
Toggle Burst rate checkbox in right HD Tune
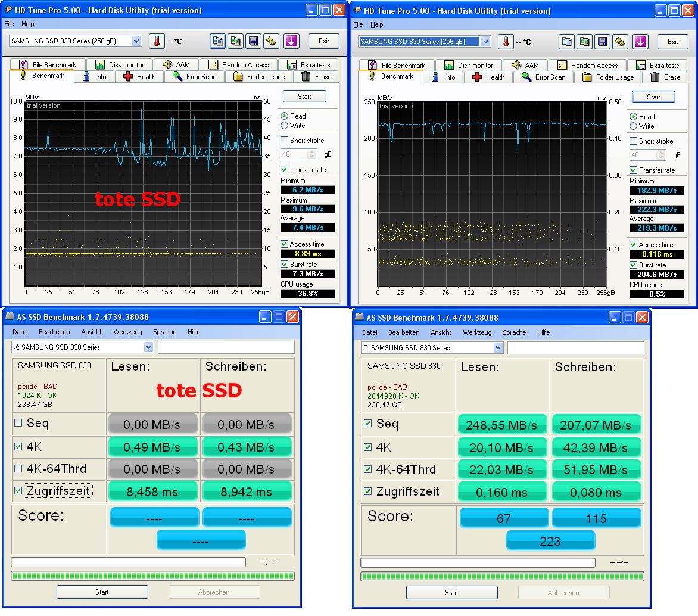coord(634,265)
